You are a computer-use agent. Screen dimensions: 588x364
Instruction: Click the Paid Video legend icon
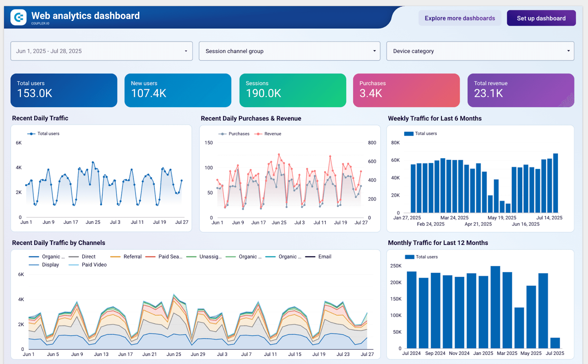[74, 265]
